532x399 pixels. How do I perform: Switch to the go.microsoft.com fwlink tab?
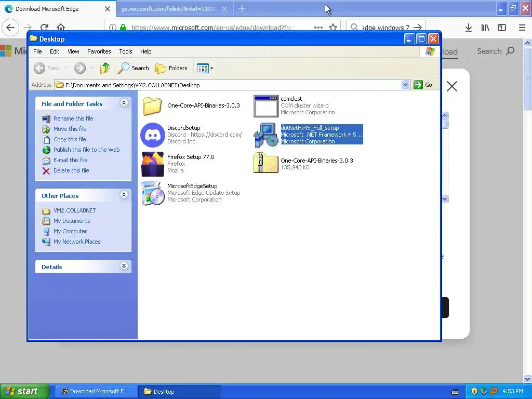(175, 9)
